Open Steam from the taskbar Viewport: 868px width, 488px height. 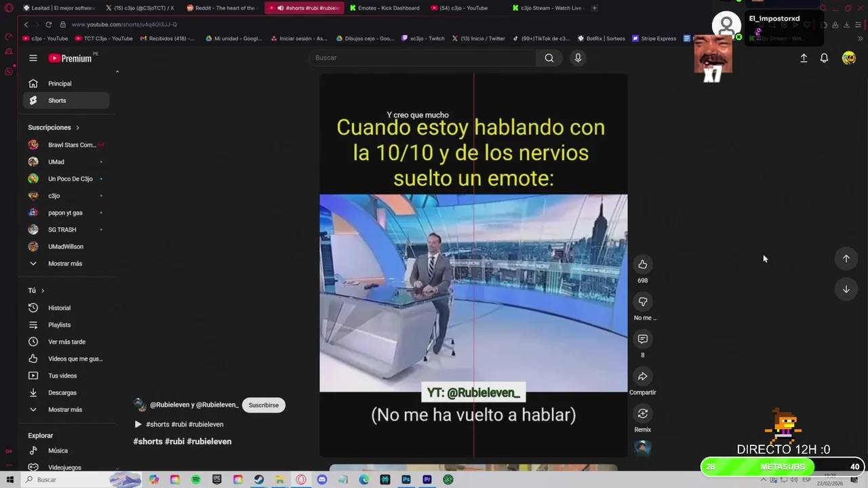[x=259, y=480]
